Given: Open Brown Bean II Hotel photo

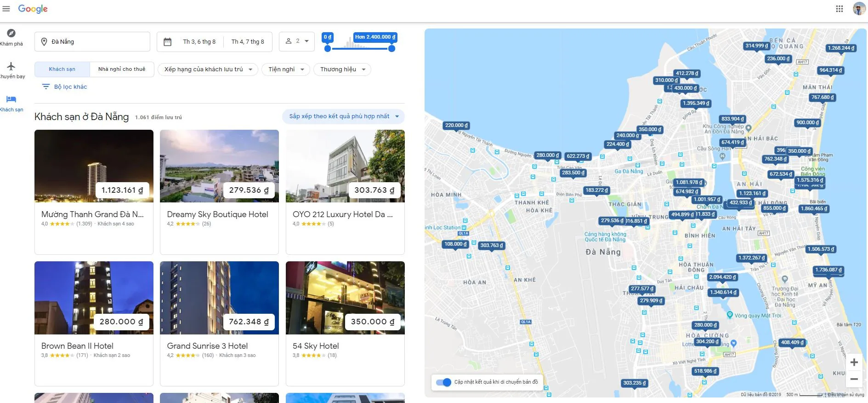Looking at the screenshot, I should (x=94, y=298).
